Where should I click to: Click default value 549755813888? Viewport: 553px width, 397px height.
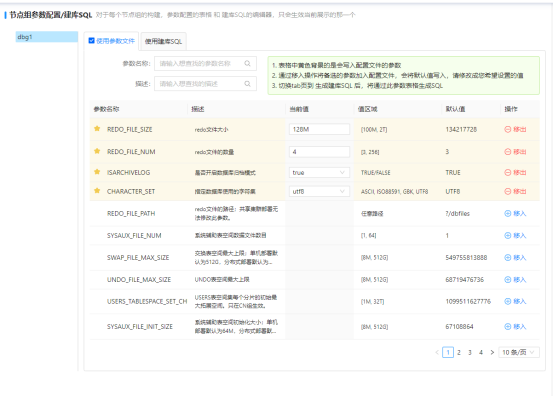[x=466, y=258]
